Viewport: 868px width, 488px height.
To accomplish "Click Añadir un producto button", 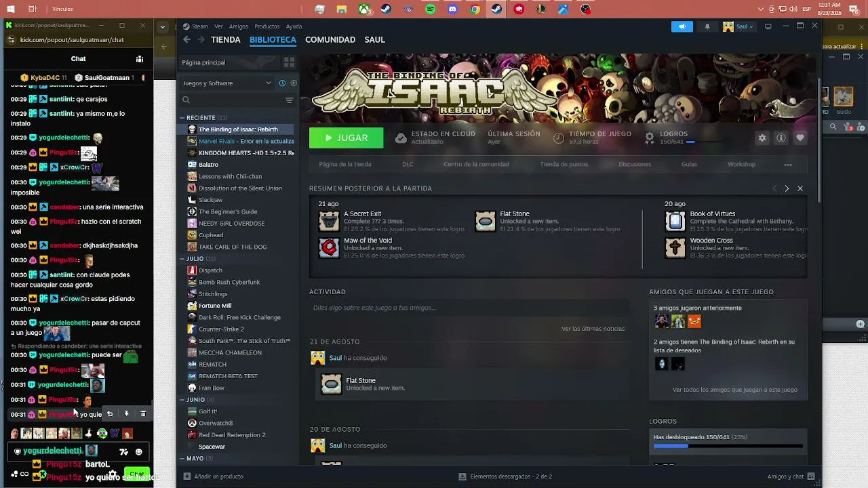I will [213, 476].
